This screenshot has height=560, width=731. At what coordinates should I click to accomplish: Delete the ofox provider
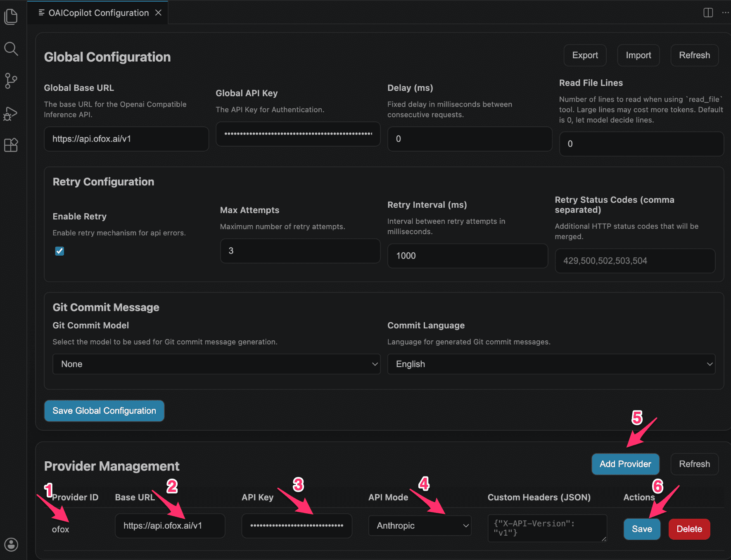click(x=689, y=529)
